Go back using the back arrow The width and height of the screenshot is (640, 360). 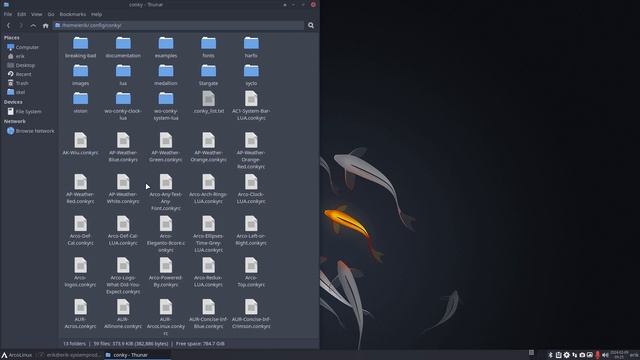coord(8,25)
